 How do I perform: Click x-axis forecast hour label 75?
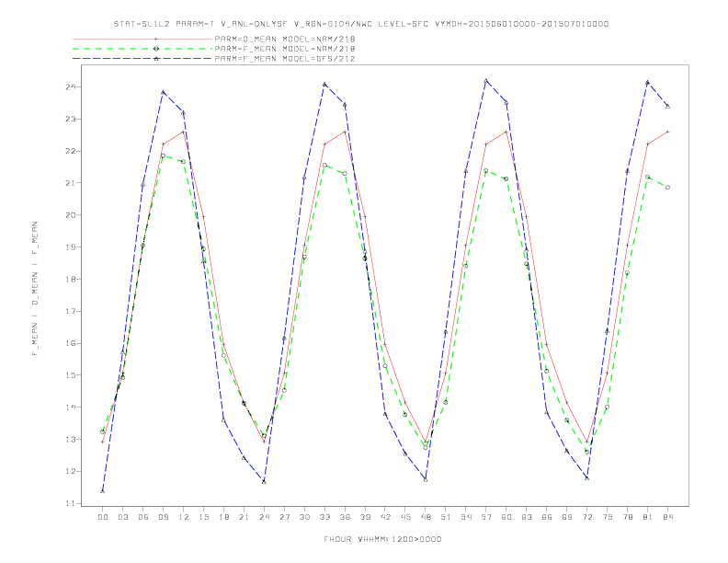coord(608,517)
